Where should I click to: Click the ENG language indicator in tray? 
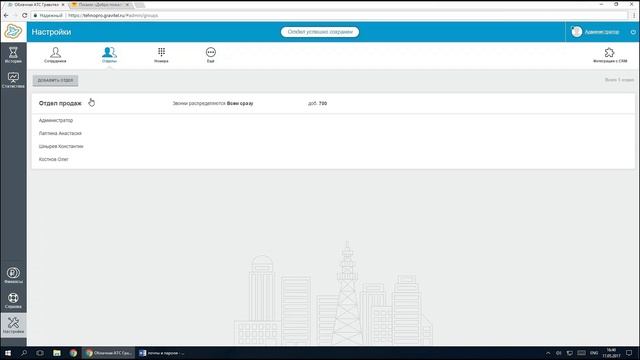tap(594, 353)
